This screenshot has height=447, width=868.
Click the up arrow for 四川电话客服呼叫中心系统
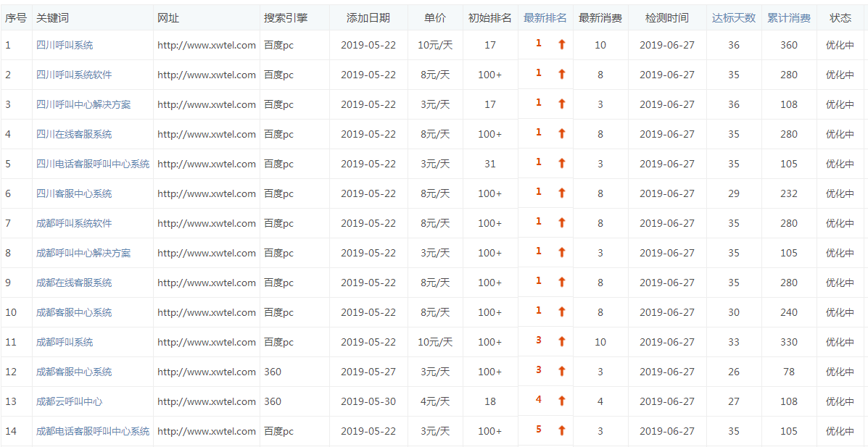(x=561, y=163)
